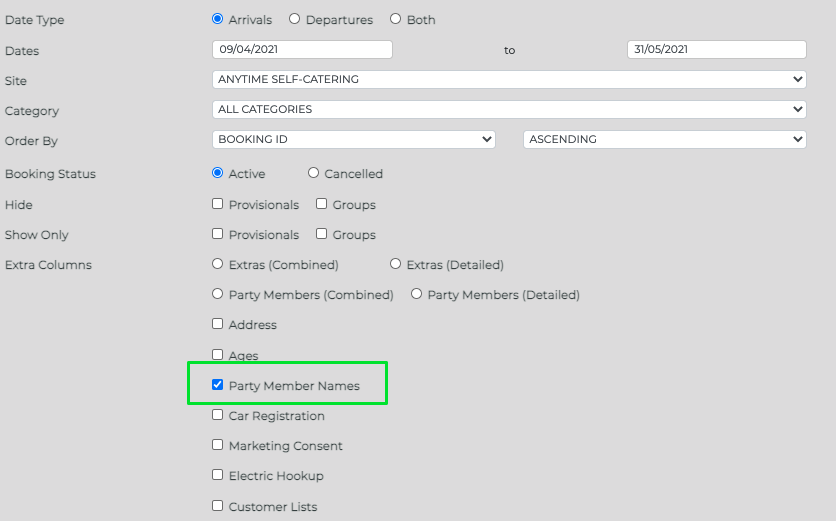
Task: Enable the Electric Hookup column
Action: (x=217, y=475)
